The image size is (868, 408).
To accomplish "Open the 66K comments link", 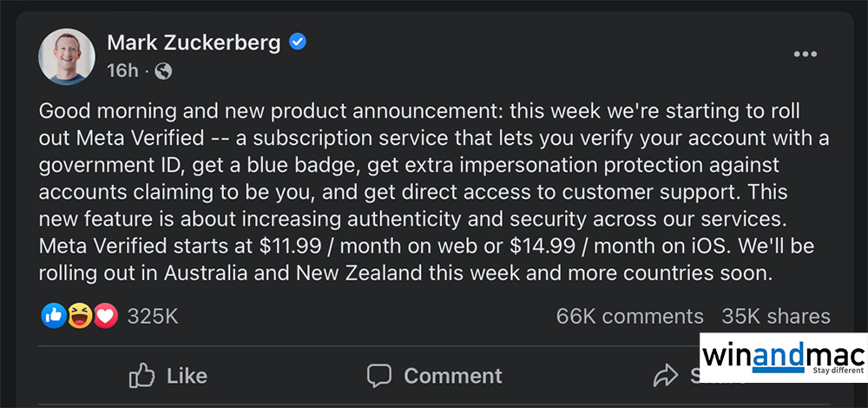I will click(629, 316).
